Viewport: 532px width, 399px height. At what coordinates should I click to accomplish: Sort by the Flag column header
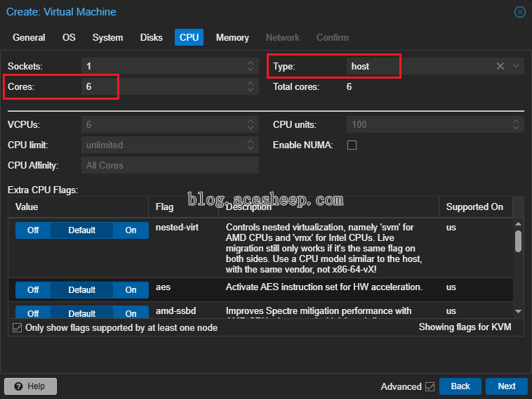tap(184, 207)
